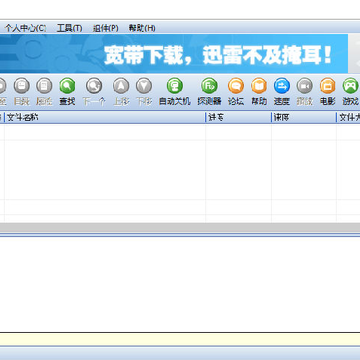Viewport: 360px width, 360px height.
Task: Open the 工具(T) menu
Action: point(69,28)
